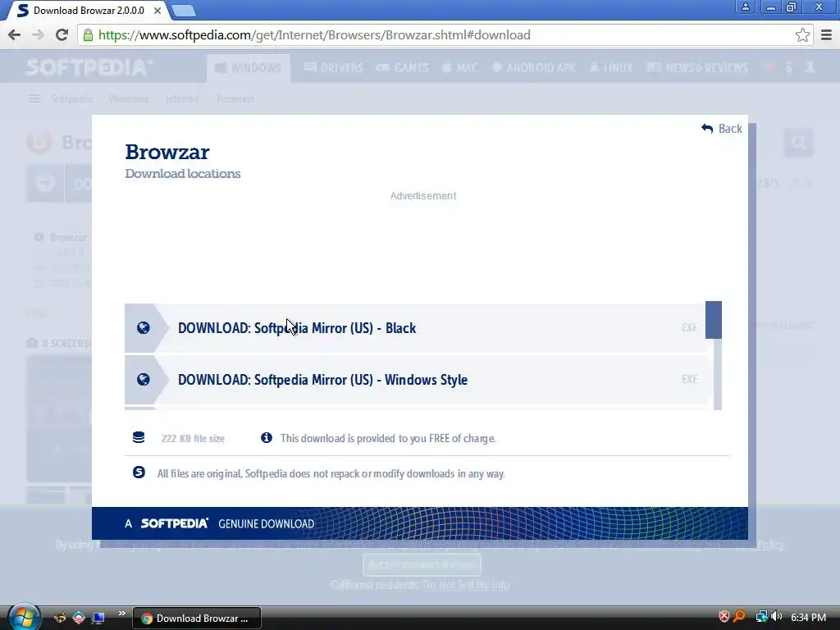Download from Softpedia Mirror (US) - Windows Style

click(x=414, y=379)
